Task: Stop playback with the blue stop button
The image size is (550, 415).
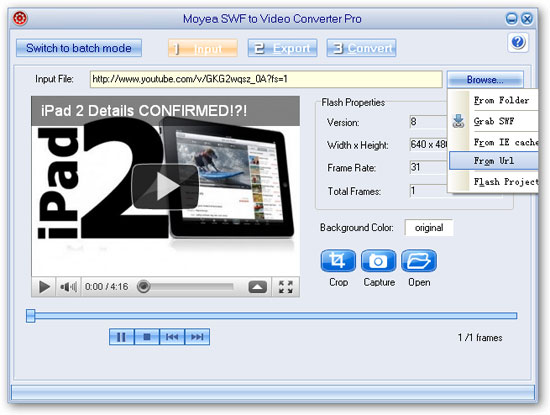Action: coord(147,337)
